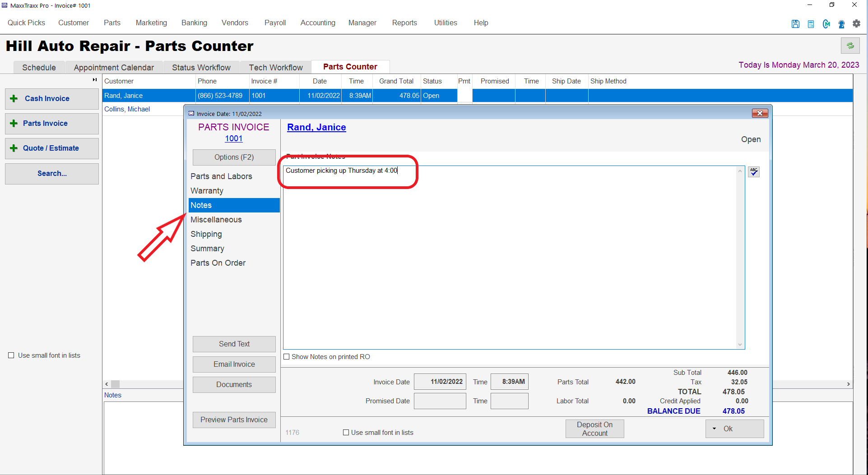Collapse the left sidebar panel arrow
The image size is (868, 475).
click(x=95, y=80)
